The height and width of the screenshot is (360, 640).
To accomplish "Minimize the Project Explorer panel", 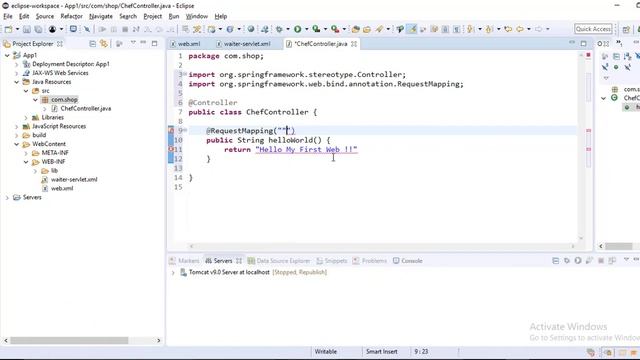I will click(x=143, y=43).
